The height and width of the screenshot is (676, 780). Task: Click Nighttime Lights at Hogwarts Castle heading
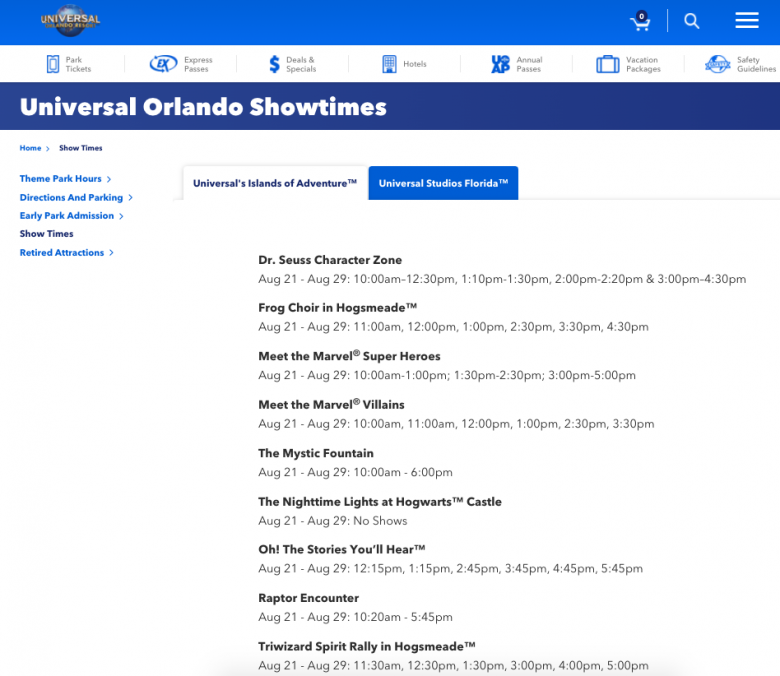(380, 502)
